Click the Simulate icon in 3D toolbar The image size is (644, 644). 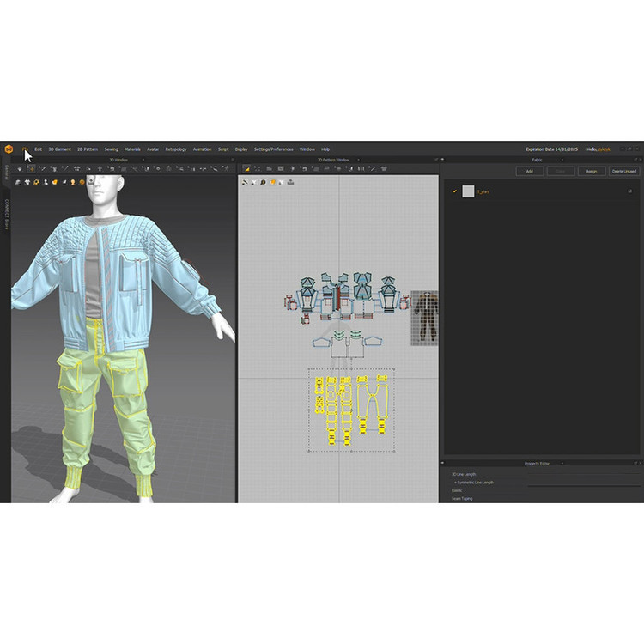[19, 169]
